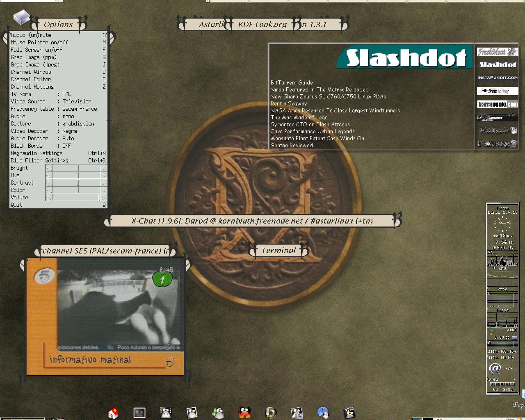Change the Audio mono setting
Viewport: 525px width, 420px height.
point(58,116)
